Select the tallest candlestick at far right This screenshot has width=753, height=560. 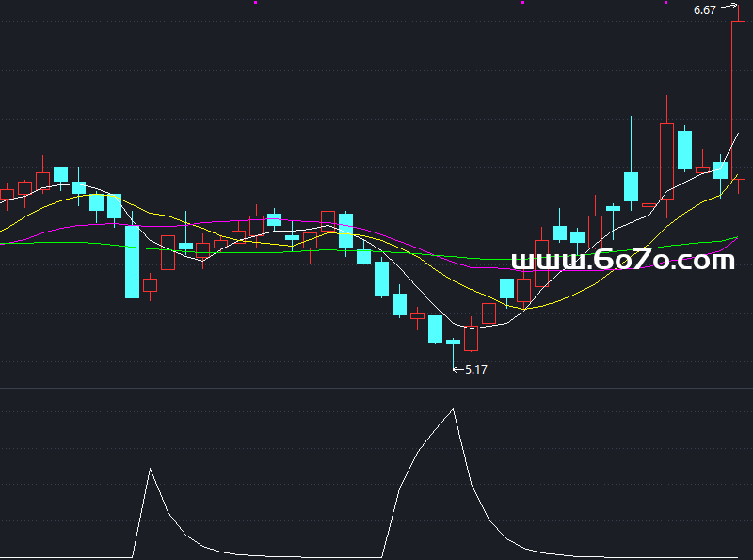738,99
